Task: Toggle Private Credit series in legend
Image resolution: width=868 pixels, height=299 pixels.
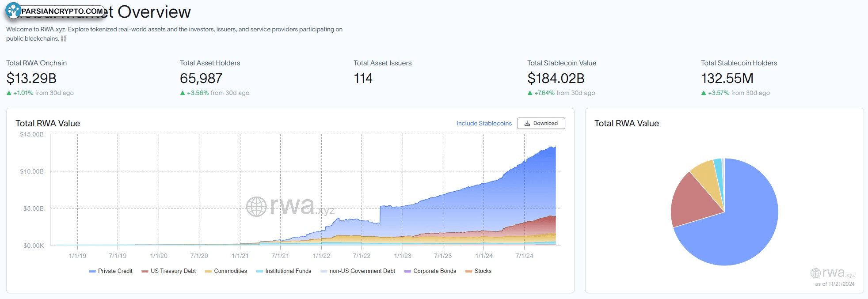Action: click(x=110, y=271)
